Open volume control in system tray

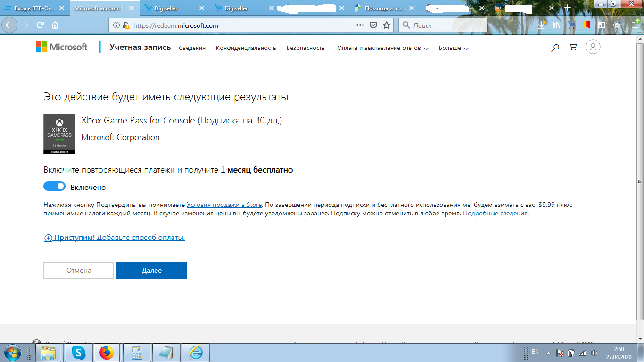(594, 353)
